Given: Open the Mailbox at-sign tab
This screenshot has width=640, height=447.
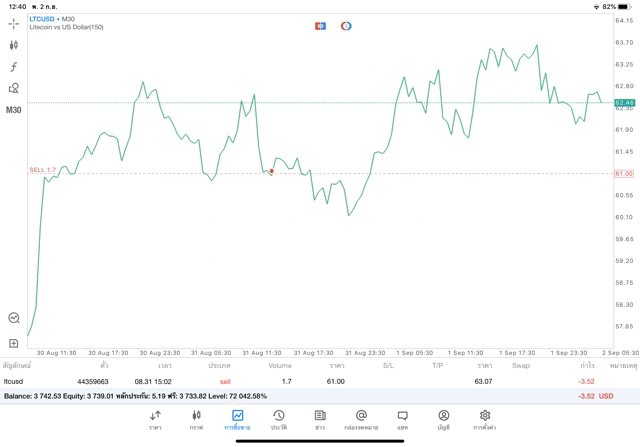Looking at the screenshot, I should click(361, 418).
